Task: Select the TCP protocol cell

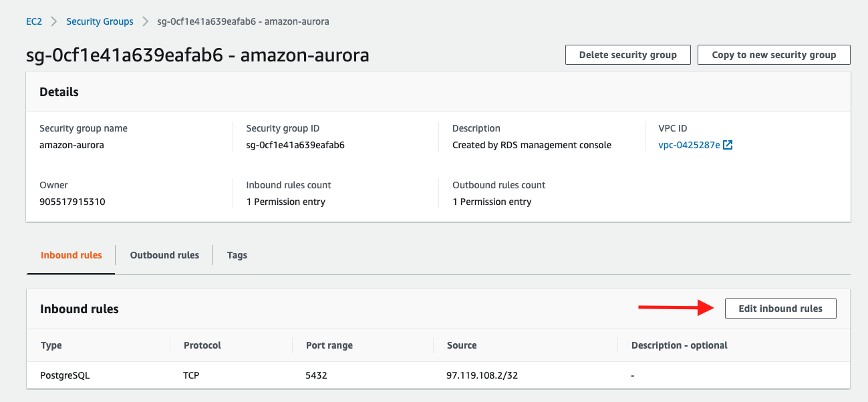Action: 191,375
